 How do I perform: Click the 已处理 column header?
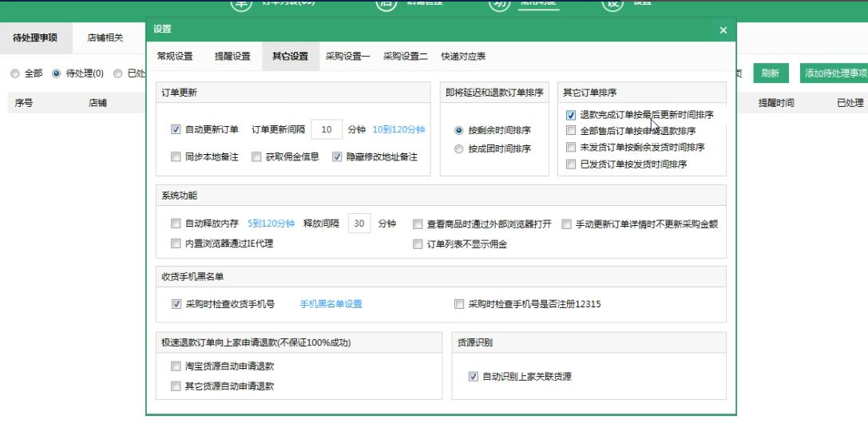coord(850,103)
